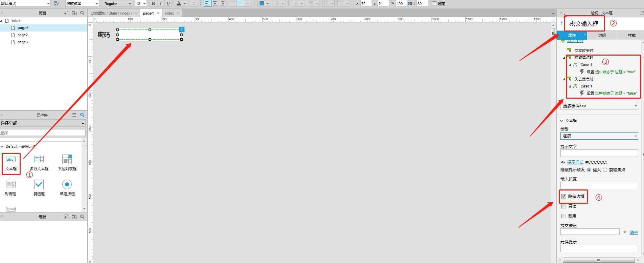The height and width of the screenshot is (263, 644).
Task: Uncheck the 隐藏边框 hide border checkbox
Action: pyautogui.click(x=563, y=196)
